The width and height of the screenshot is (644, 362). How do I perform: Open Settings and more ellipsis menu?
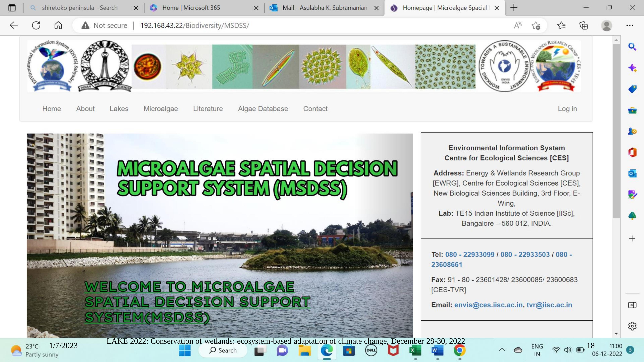pos(630,25)
